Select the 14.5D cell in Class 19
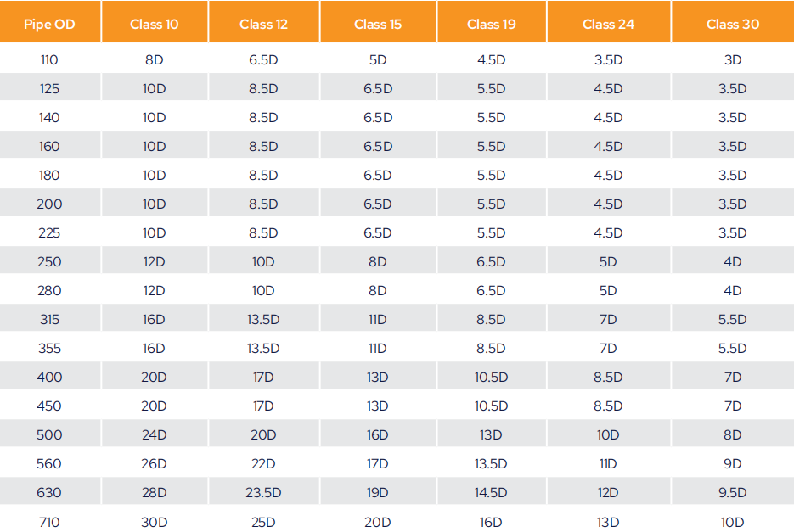This screenshot has width=794, height=532. [491, 492]
